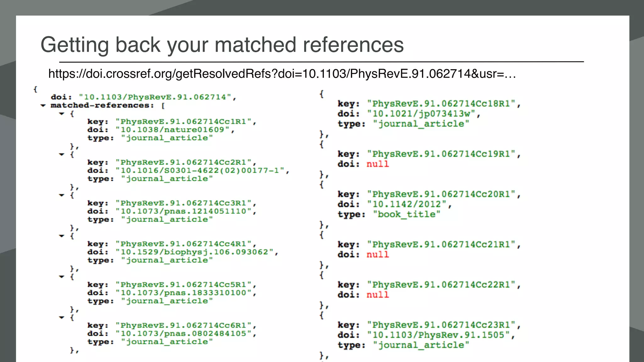Click the null doi under the Cc19R1 key
Screen dimensions: 644x362
(x=378, y=164)
